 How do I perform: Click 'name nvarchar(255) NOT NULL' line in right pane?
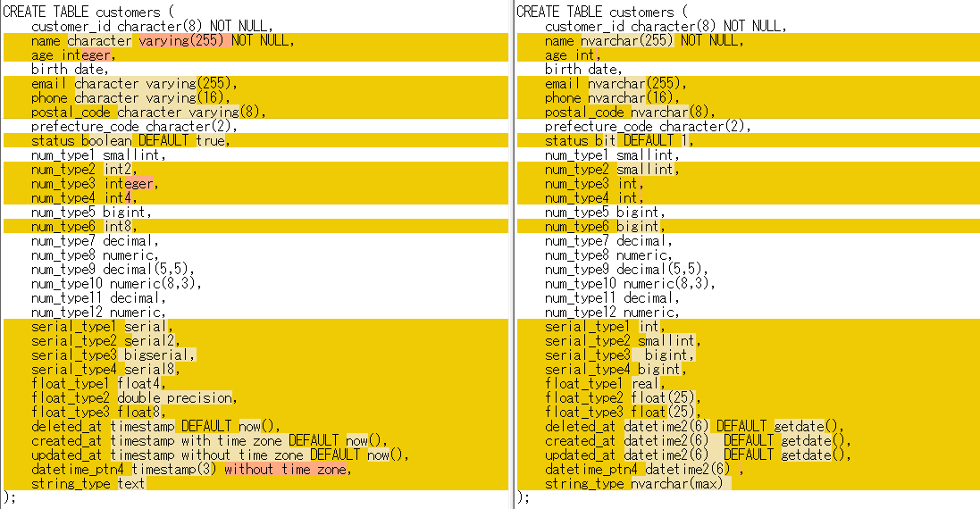pyautogui.click(x=644, y=40)
